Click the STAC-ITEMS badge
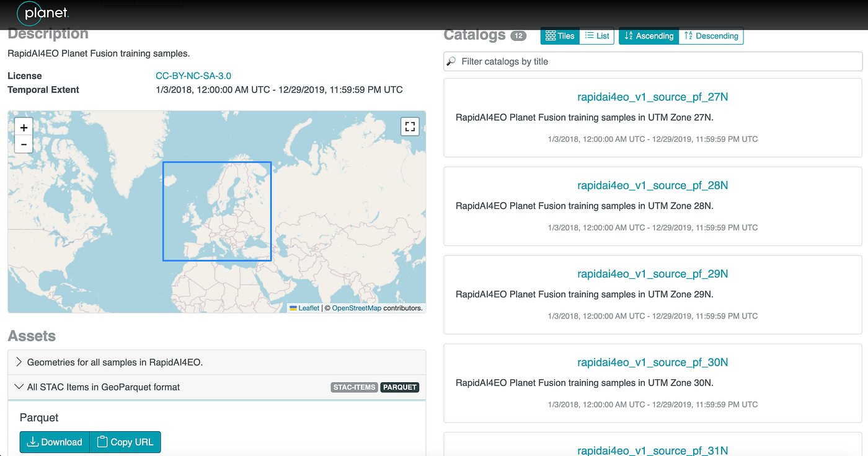The width and height of the screenshot is (868, 456). 355,387
